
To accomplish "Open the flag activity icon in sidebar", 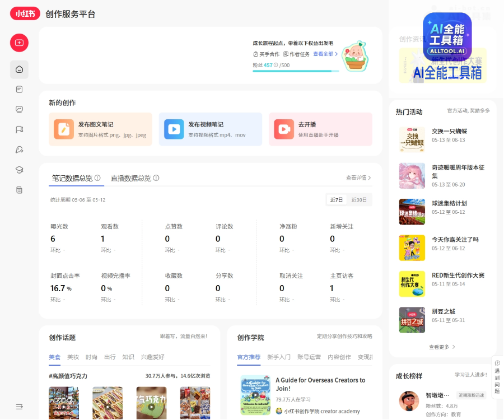I will click(x=19, y=129).
